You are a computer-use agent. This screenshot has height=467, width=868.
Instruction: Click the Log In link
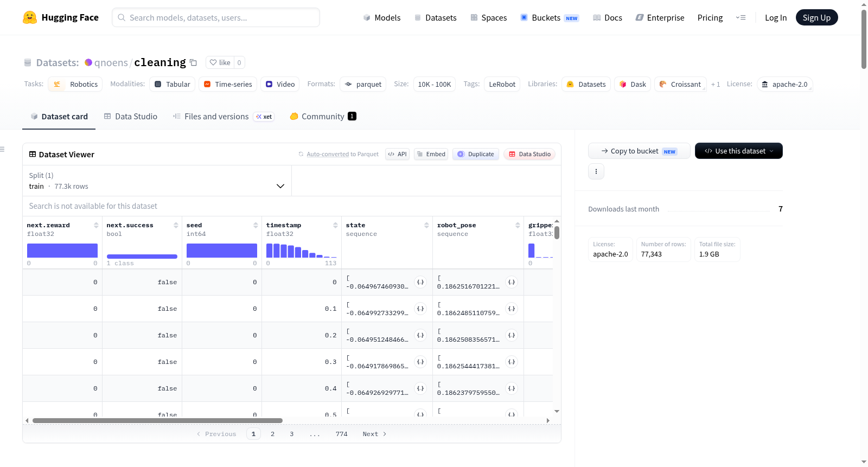pyautogui.click(x=776, y=18)
